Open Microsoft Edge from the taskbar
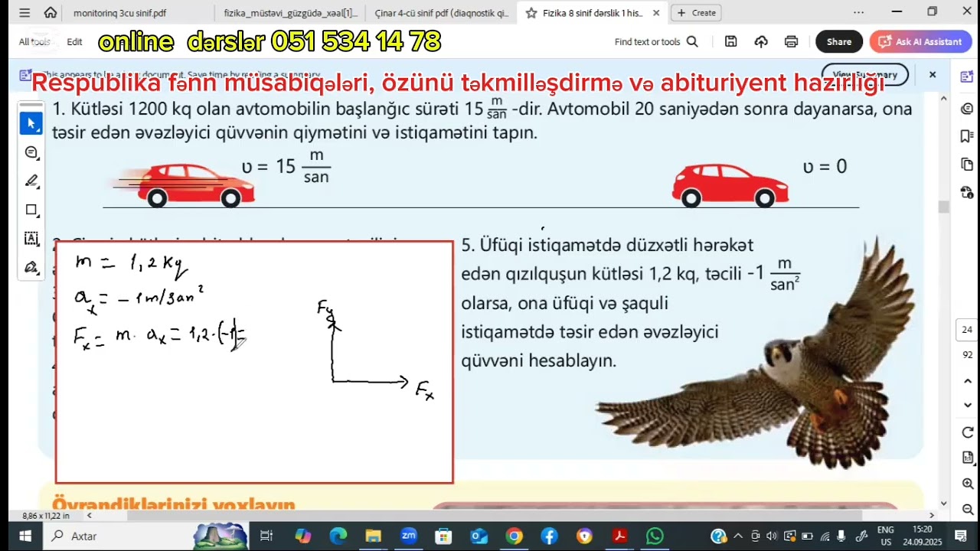This screenshot has width=980, height=551. pos(338,536)
